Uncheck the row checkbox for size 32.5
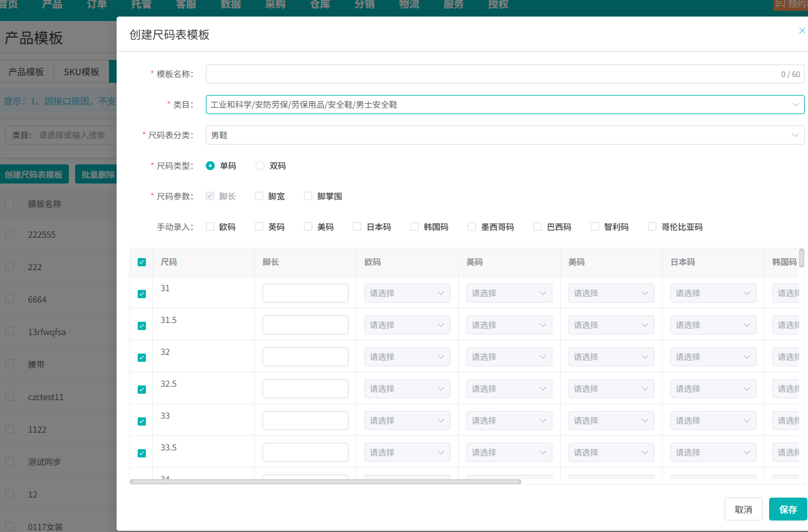The width and height of the screenshot is (808, 532). pyautogui.click(x=141, y=389)
